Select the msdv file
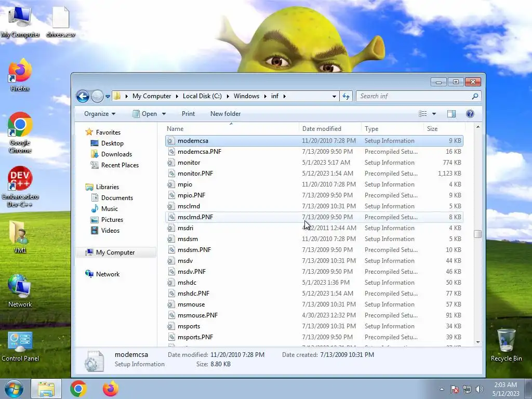The width and height of the screenshot is (532, 399). [x=314, y=261]
